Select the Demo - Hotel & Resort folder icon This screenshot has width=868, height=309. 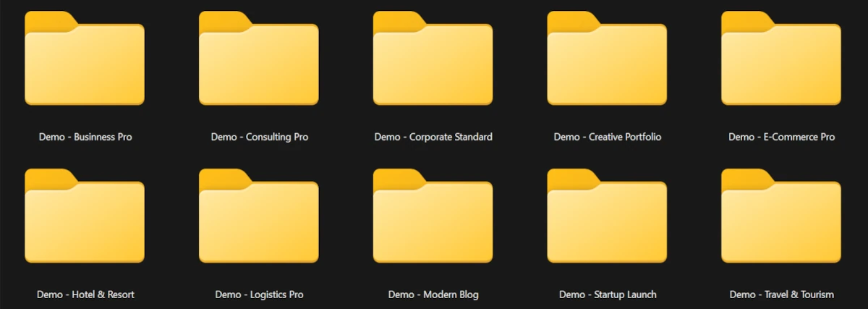click(x=85, y=216)
